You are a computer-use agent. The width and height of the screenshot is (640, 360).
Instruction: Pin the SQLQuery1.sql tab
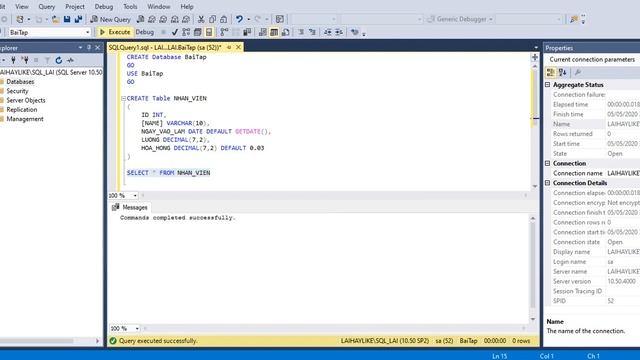[229, 47]
